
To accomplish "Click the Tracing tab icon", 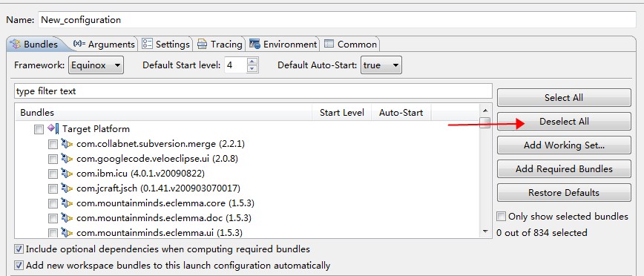I will pos(202,44).
